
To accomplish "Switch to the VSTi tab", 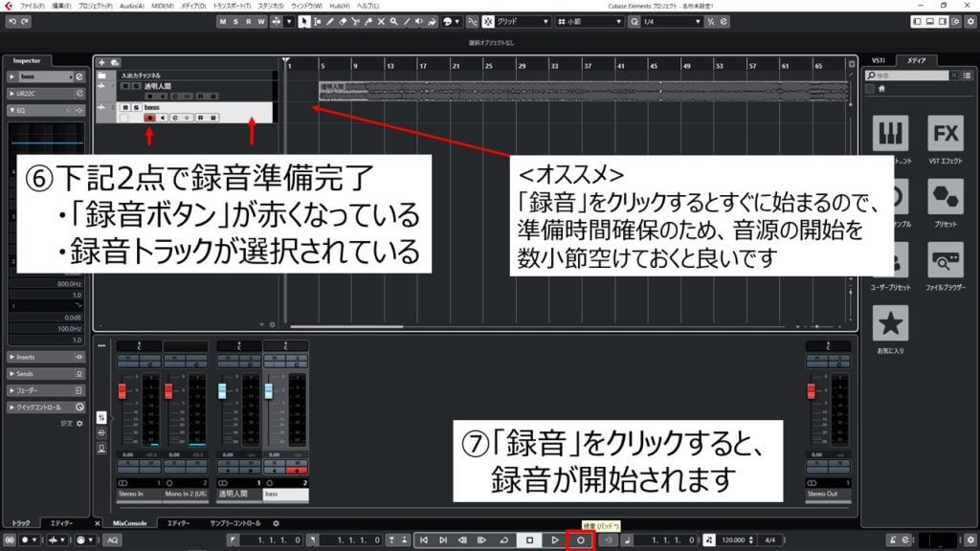I will tap(879, 60).
